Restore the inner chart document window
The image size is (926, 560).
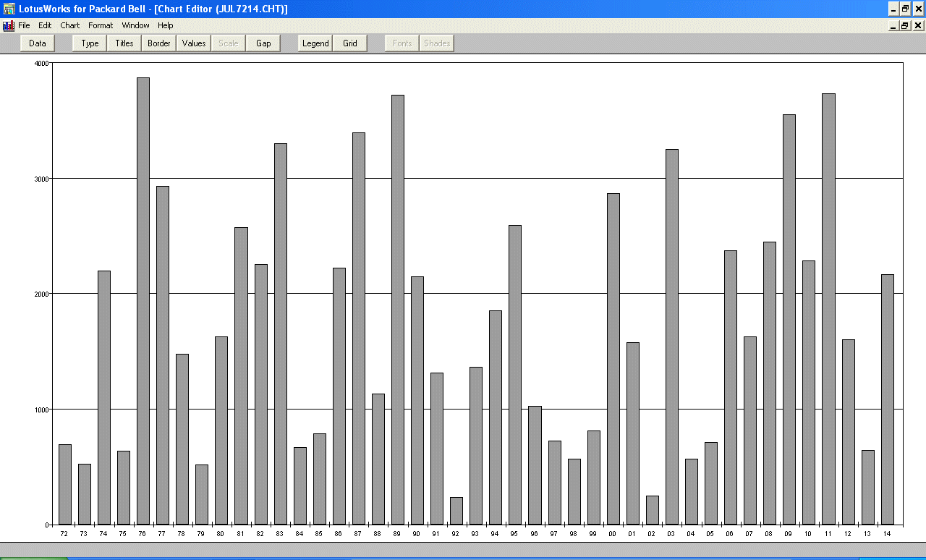(x=905, y=25)
